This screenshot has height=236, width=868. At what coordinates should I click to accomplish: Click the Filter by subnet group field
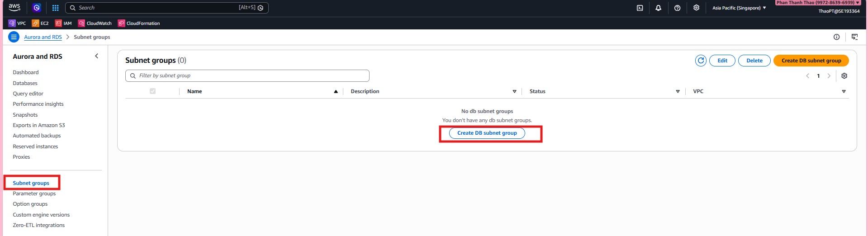pos(247,76)
